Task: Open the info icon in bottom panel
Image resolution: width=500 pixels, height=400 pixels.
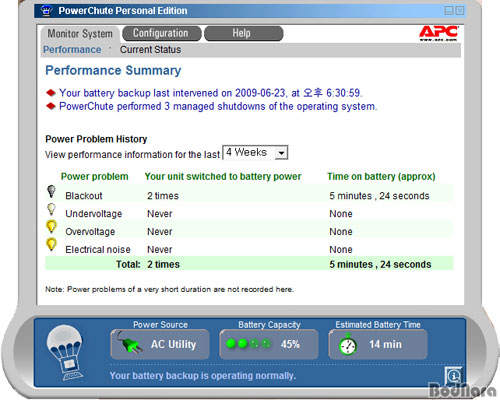Action: [x=453, y=376]
